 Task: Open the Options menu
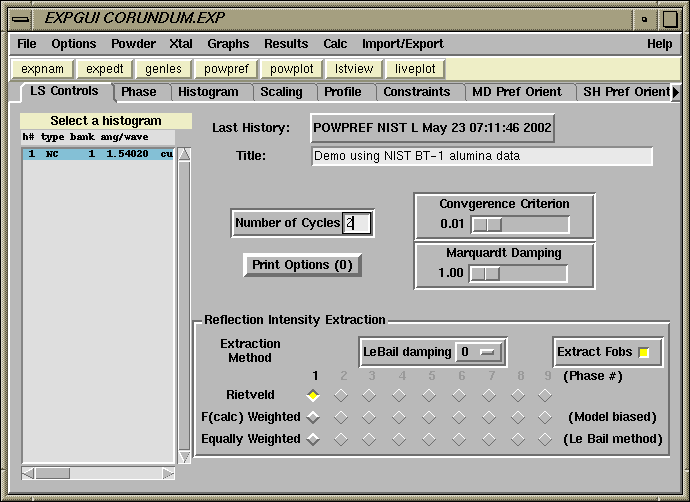[73, 44]
